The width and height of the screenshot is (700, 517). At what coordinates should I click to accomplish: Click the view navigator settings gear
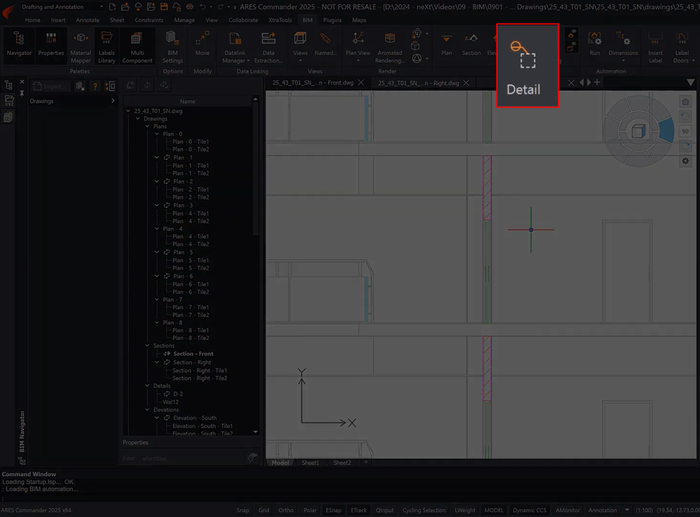point(686,161)
